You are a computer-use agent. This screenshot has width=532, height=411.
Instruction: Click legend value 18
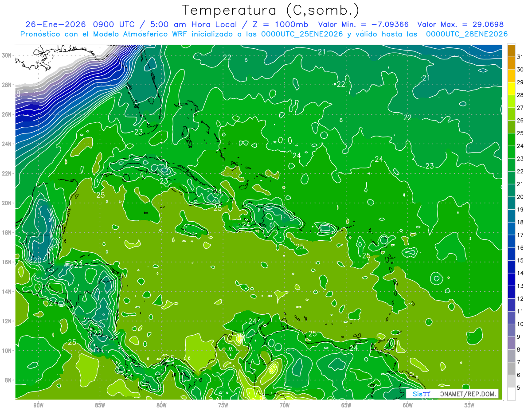(520, 222)
